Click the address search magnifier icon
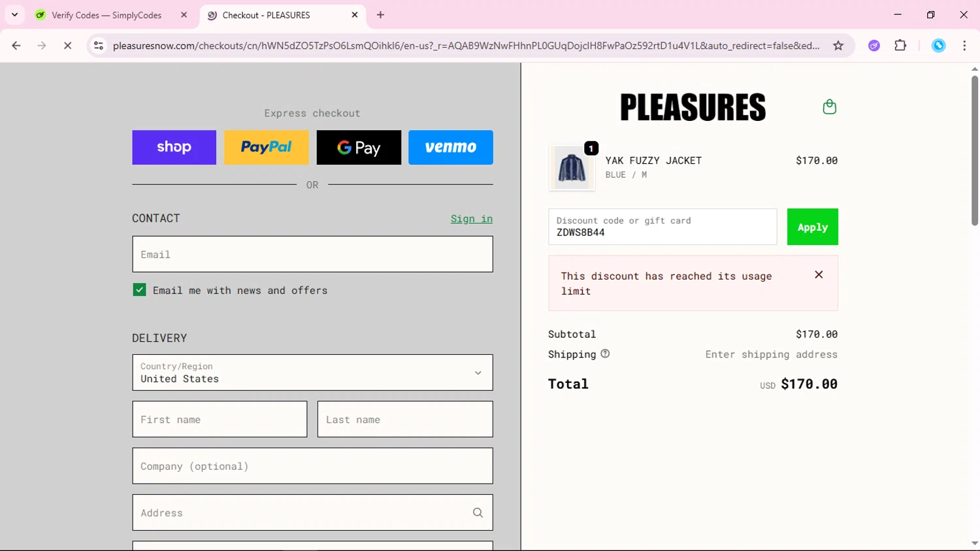This screenshot has width=980, height=551. pos(478,513)
